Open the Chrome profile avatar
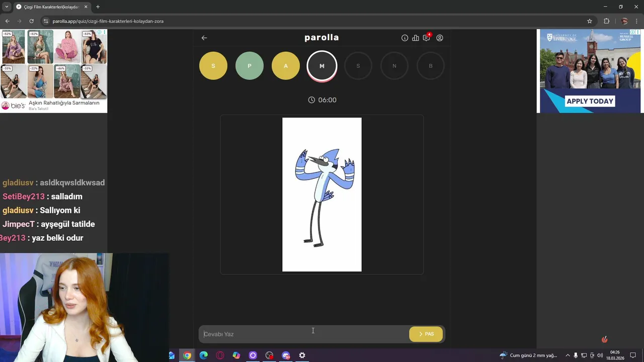 [624, 21]
